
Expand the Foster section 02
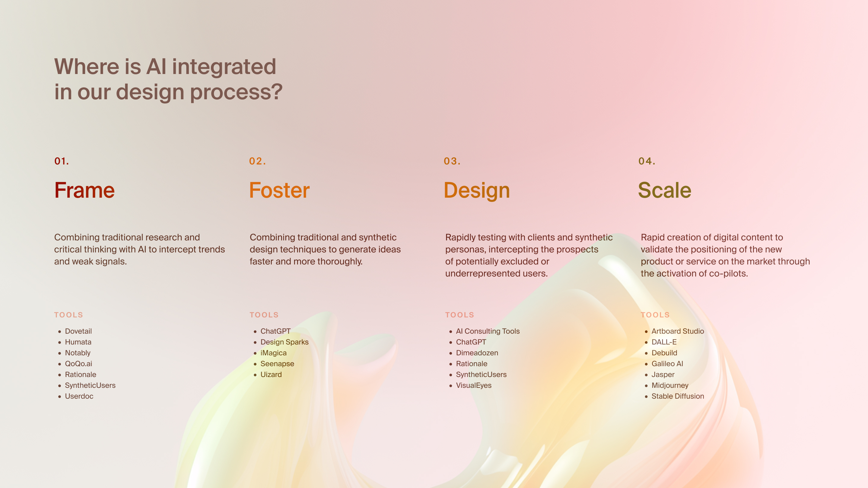(279, 190)
